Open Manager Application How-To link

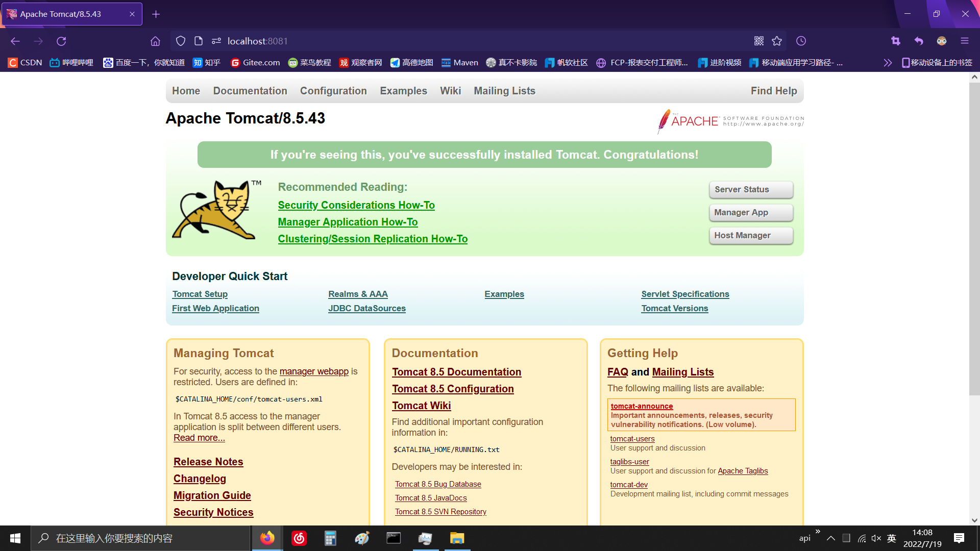[x=348, y=222]
